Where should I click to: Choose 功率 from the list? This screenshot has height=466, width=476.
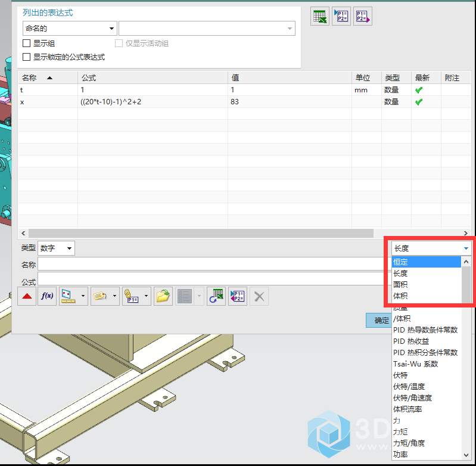click(x=427, y=454)
